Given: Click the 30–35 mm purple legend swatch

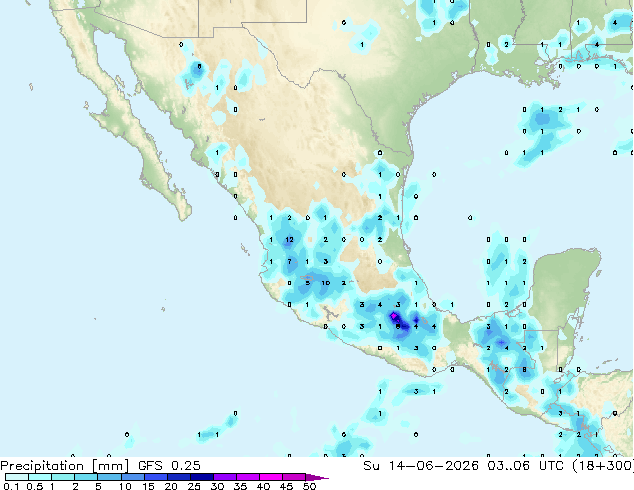Looking at the screenshot, I should tap(225, 477).
